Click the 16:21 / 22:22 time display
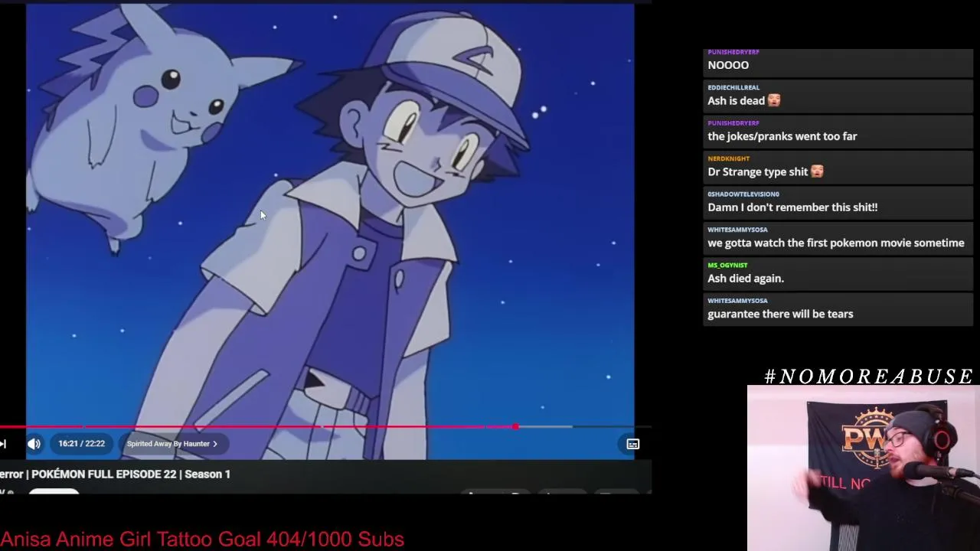This screenshot has height=551, width=980. (x=81, y=444)
